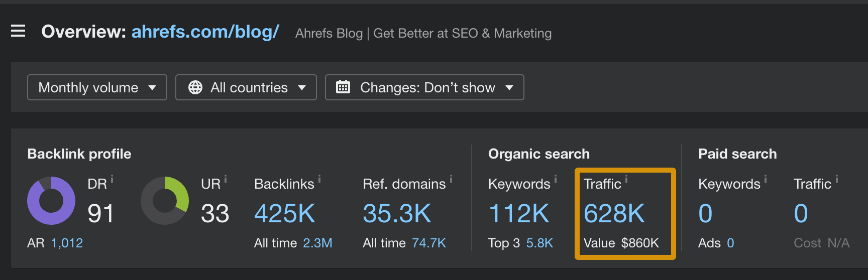Expand the All countries dropdown

(x=246, y=87)
